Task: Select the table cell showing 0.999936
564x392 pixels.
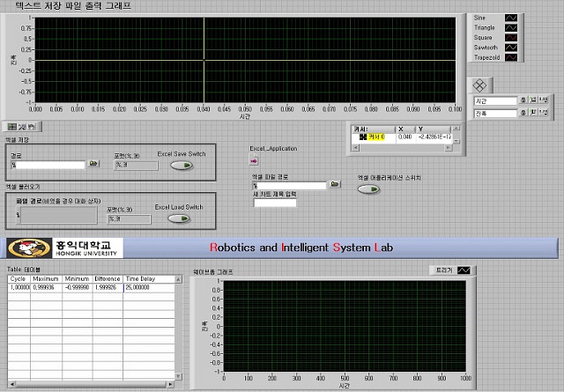Action: [x=46, y=288]
